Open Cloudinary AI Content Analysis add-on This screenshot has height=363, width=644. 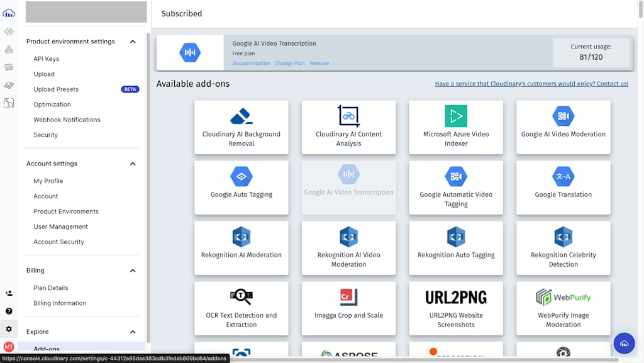(348, 127)
